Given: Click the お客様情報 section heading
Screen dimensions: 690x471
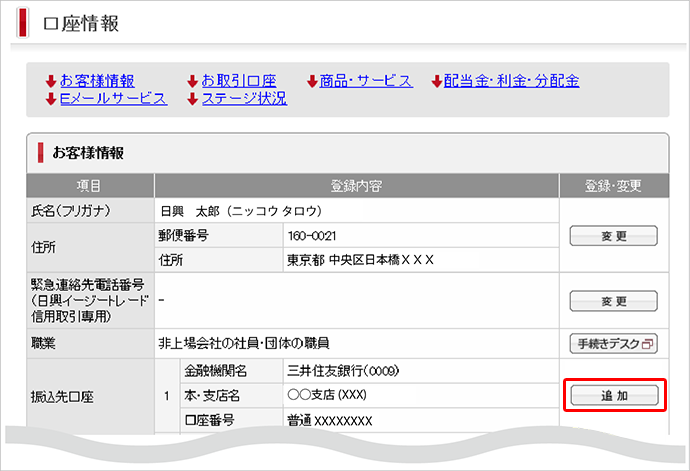Looking at the screenshot, I should (88, 153).
